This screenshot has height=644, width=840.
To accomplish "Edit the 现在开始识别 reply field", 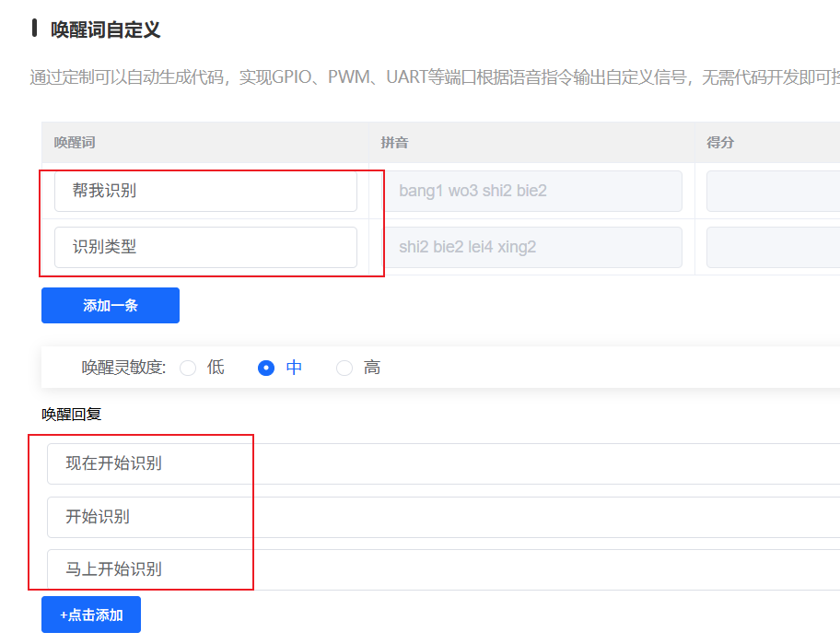I will point(444,464).
